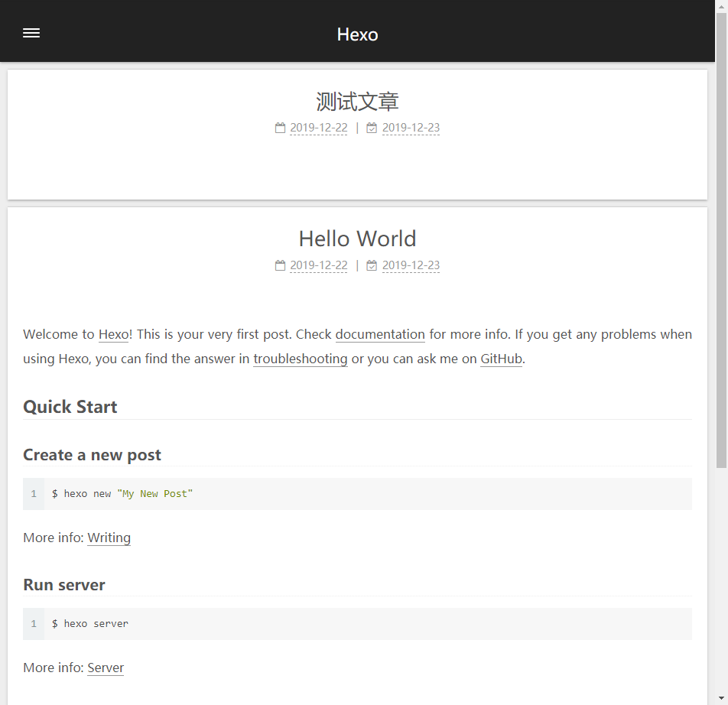
Task: Open the documentation link
Action: coord(380,334)
